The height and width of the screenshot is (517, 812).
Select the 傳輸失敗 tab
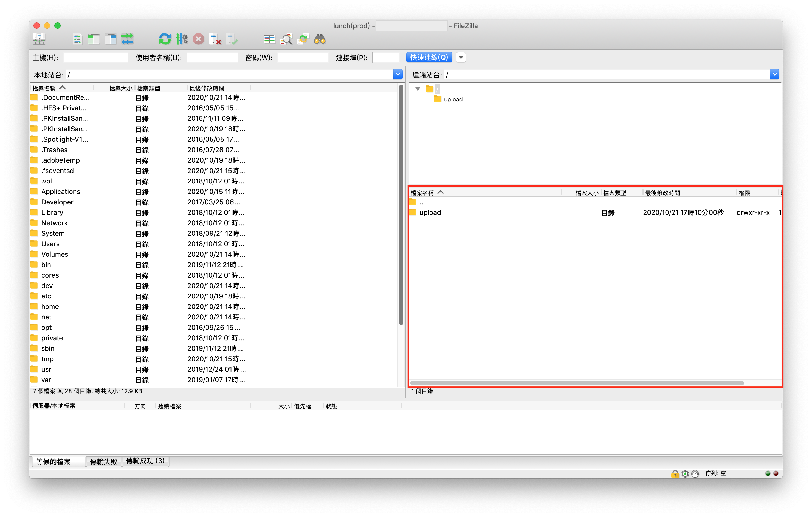pos(104,461)
